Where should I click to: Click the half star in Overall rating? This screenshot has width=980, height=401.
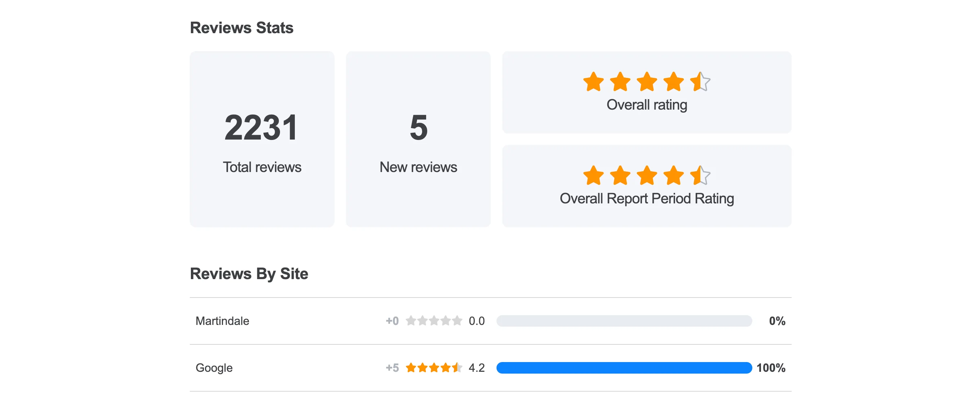pyautogui.click(x=700, y=82)
